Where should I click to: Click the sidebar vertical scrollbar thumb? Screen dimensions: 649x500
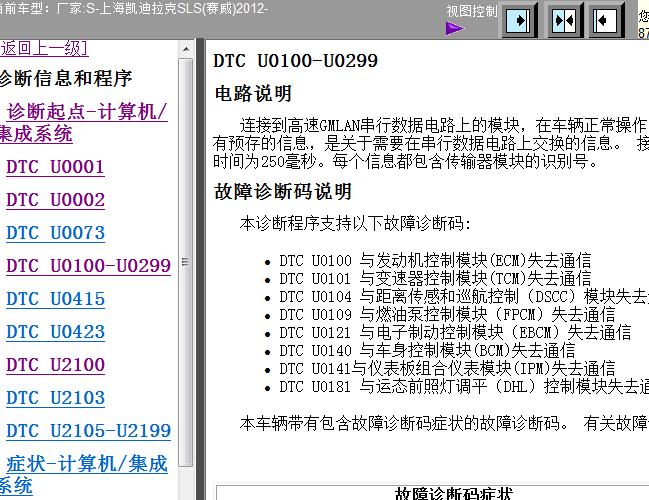click(x=186, y=262)
